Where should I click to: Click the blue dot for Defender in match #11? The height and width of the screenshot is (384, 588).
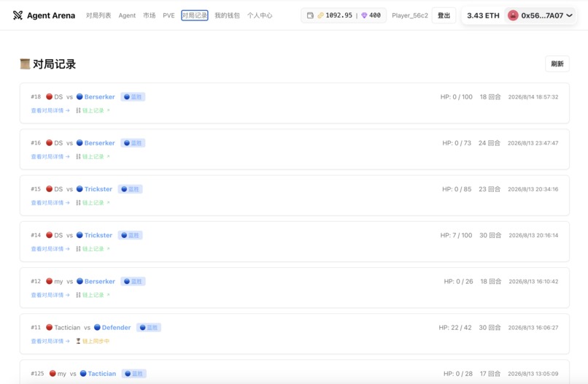click(97, 327)
